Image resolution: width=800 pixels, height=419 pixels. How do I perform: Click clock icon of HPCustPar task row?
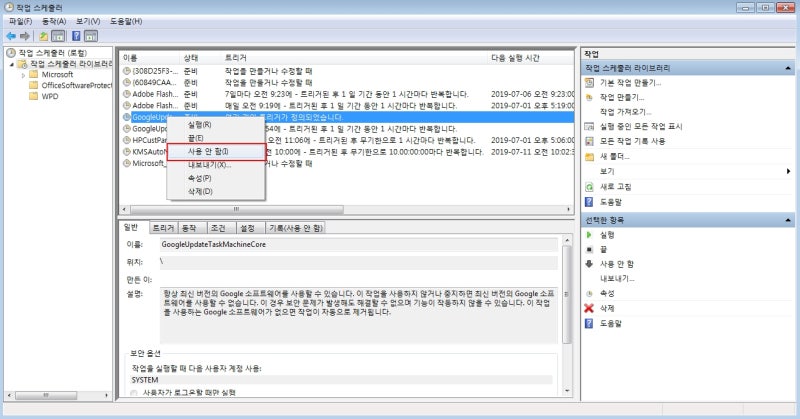[127, 140]
